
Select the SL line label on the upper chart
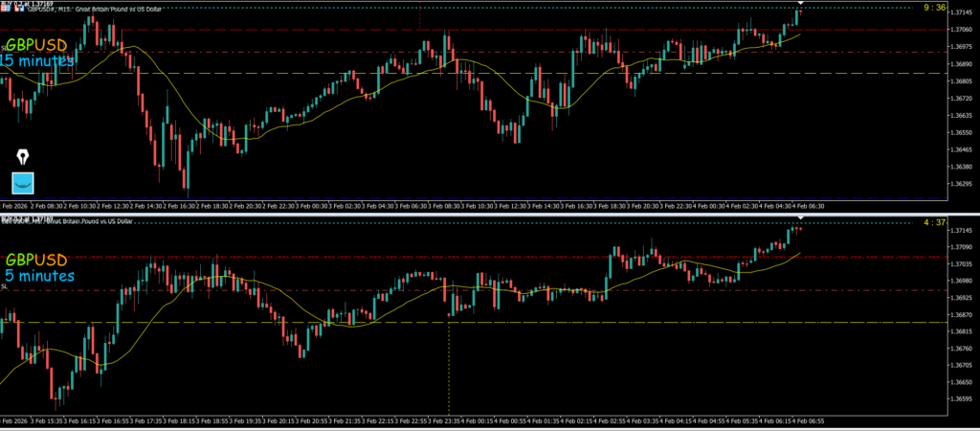point(5,46)
